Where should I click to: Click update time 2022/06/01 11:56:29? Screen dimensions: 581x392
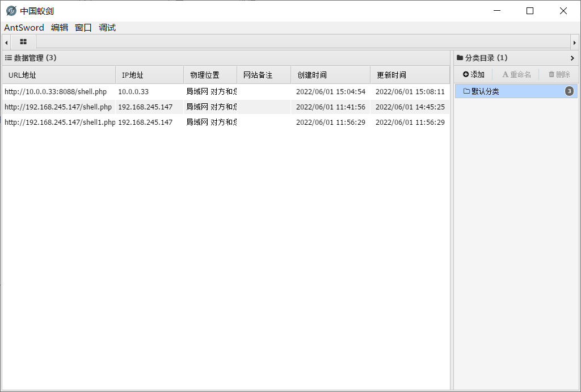[410, 122]
